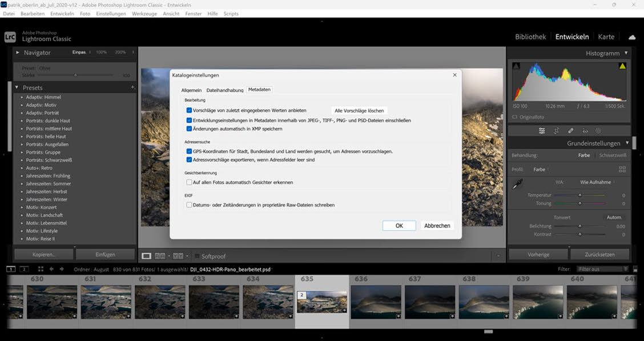Image resolution: width=644 pixels, height=341 pixels.
Task: Select the Crop overlay tool icon
Action: pyautogui.click(x=556, y=131)
